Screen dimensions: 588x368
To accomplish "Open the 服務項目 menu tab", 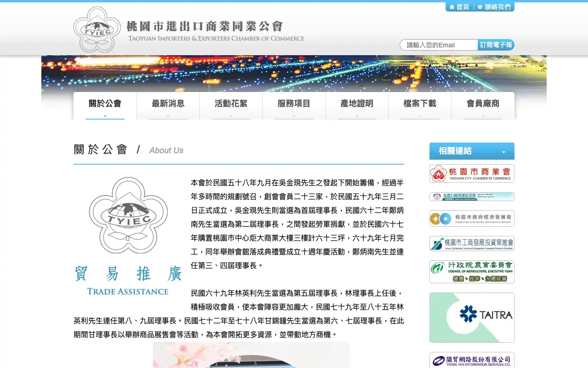I will 294,106.
